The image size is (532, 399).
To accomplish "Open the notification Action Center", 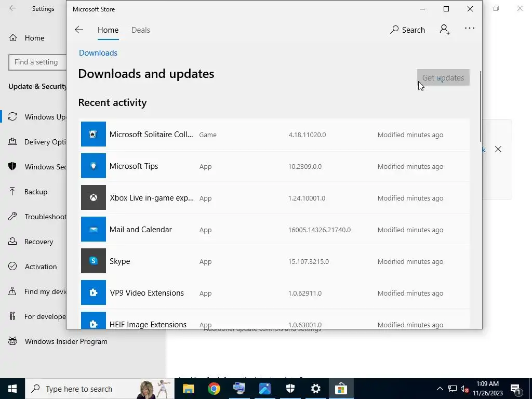I will (x=516, y=389).
